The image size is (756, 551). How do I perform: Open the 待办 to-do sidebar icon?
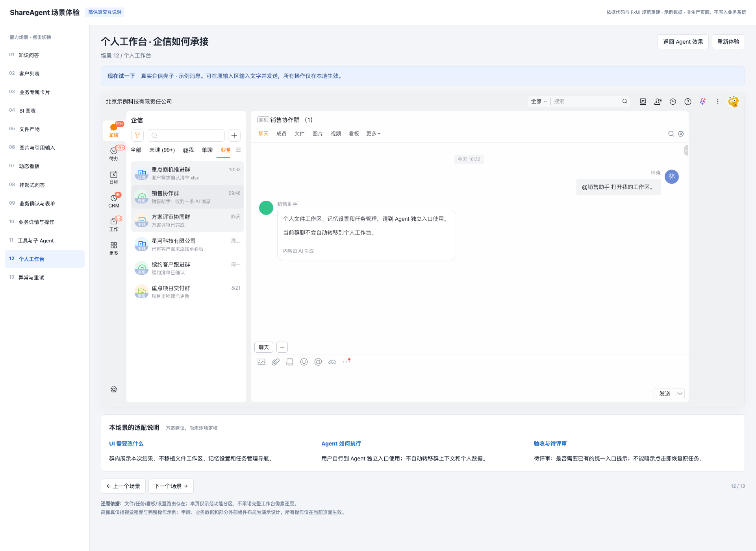tap(114, 153)
